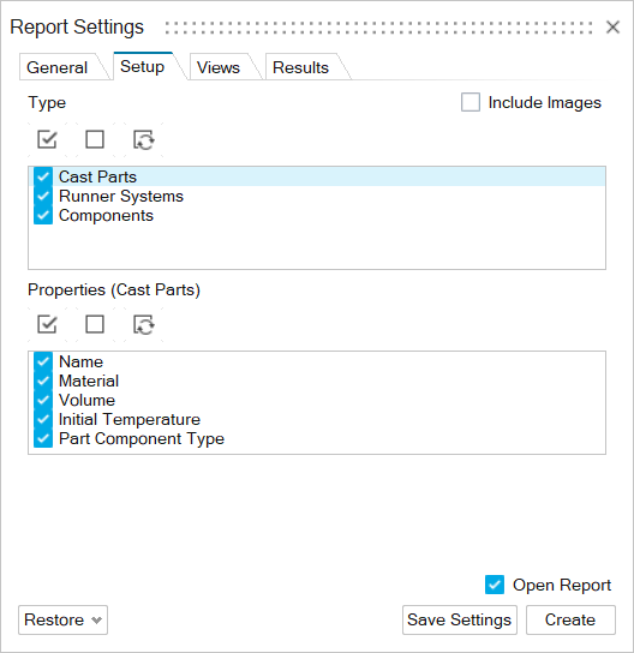Click Deselect All icon under Type
The width and height of the screenshot is (634, 653).
(x=95, y=140)
